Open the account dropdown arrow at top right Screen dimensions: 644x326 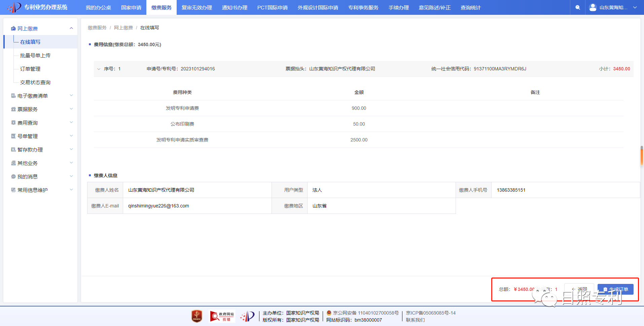pyautogui.click(x=635, y=7)
